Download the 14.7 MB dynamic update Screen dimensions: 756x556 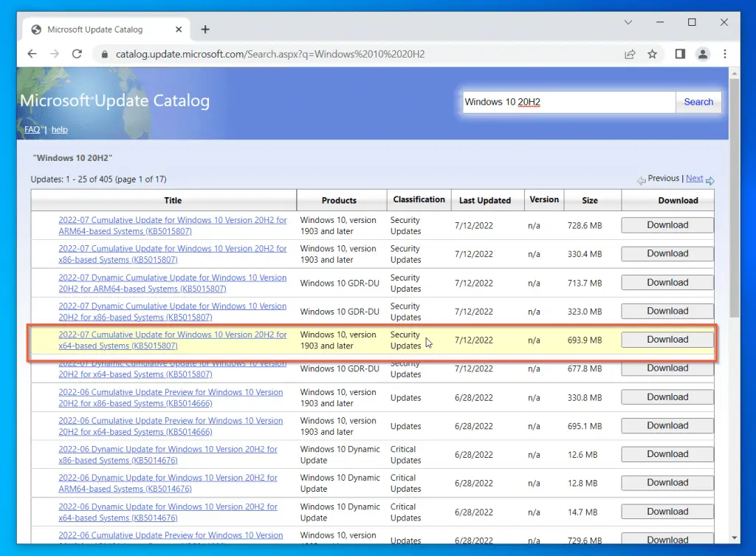coord(667,511)
